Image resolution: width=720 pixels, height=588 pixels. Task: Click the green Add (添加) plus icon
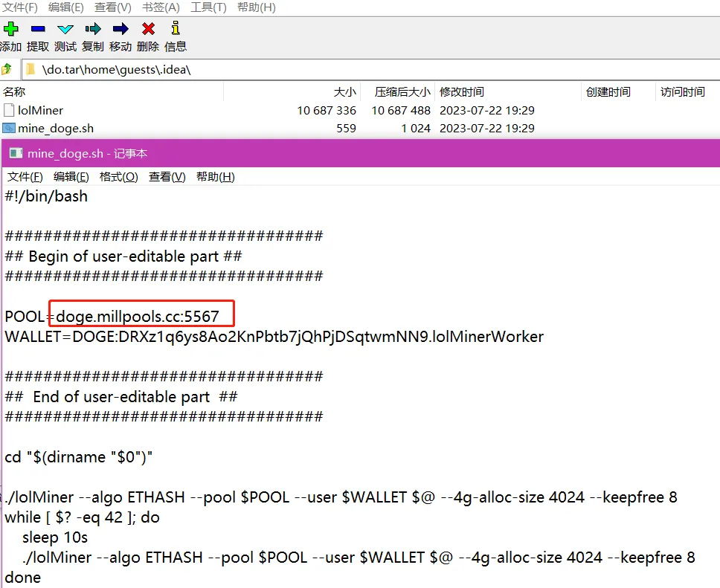pyautogui.click(x=10, y=29)
